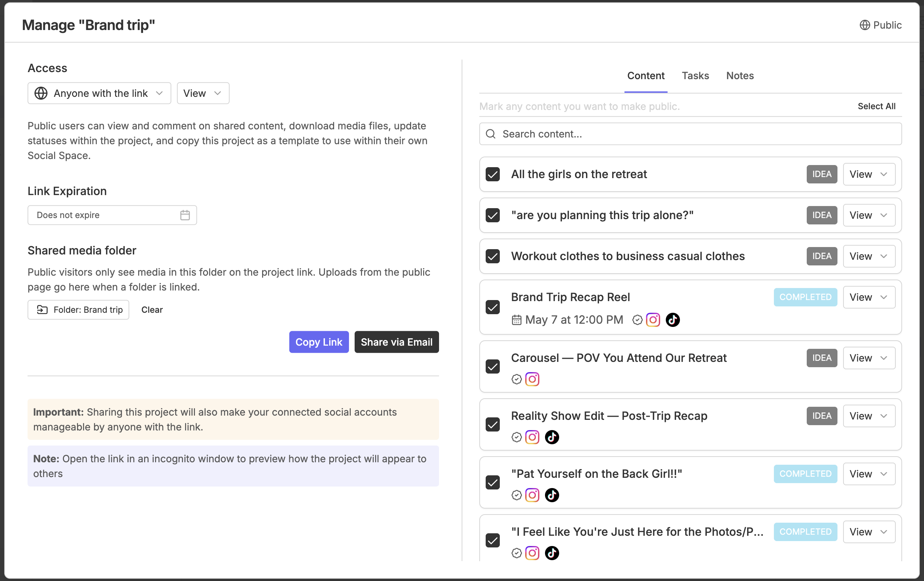Click the "Workout clothes to business casual clothes" title
Screen dimensions: 924x581
(x=628, y=257)
